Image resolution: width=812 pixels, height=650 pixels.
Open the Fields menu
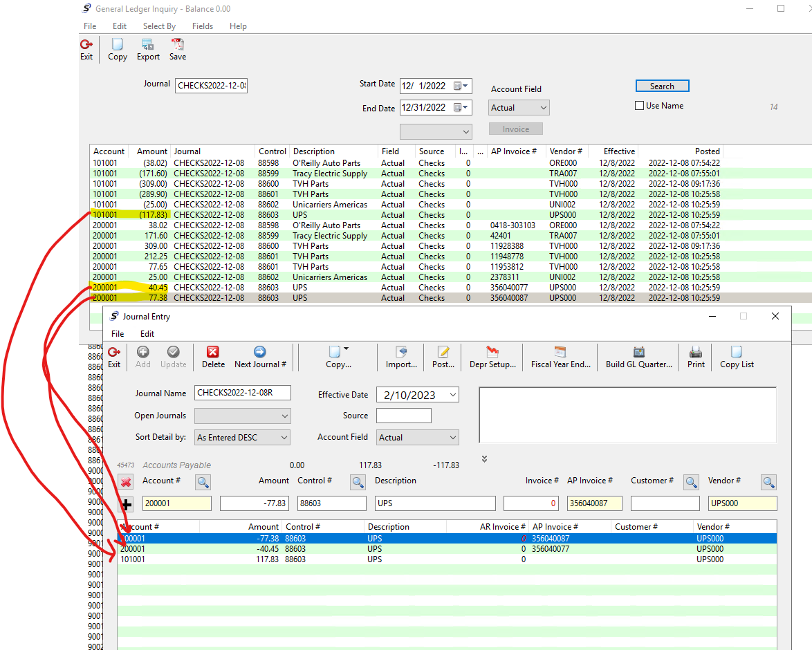[203, 26]
